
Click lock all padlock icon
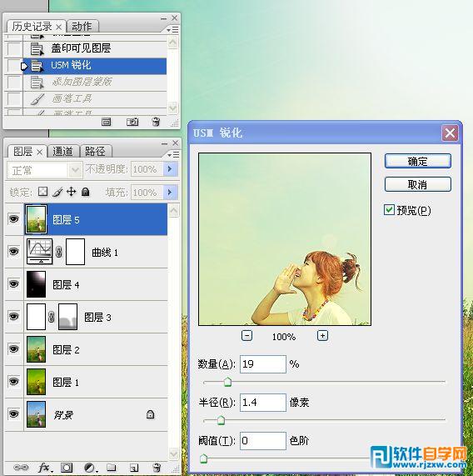(86, 192)
